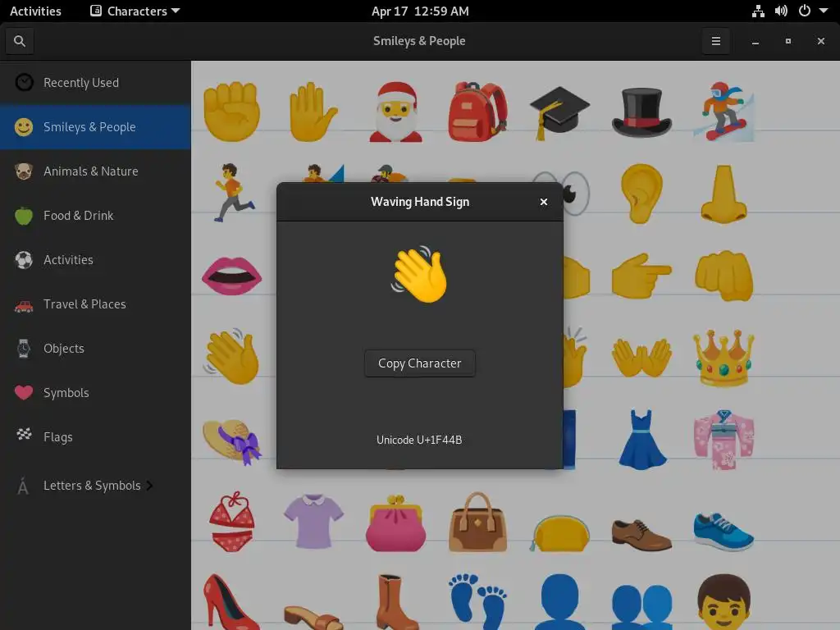This screenshot has height=630, width=840.
Task: Open the hamburger menu button
Action: coord(715,41)
